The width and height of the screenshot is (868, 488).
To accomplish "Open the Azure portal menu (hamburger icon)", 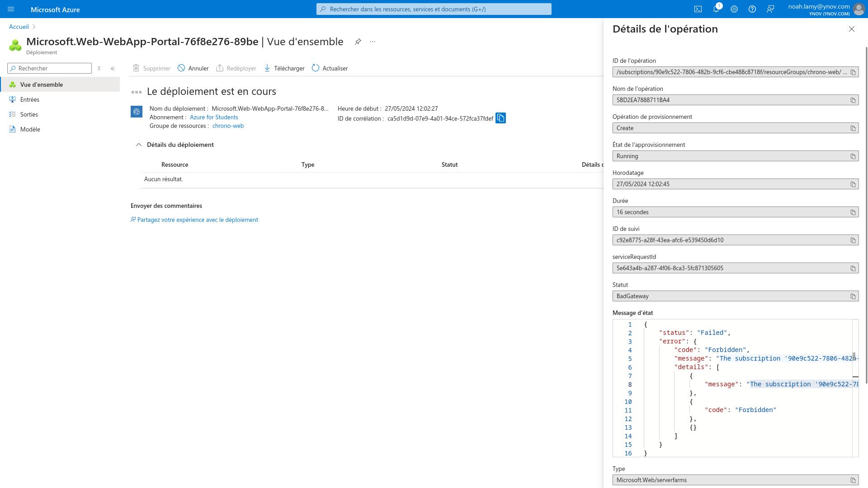I will pyautogui.click(x=11, y=9).
